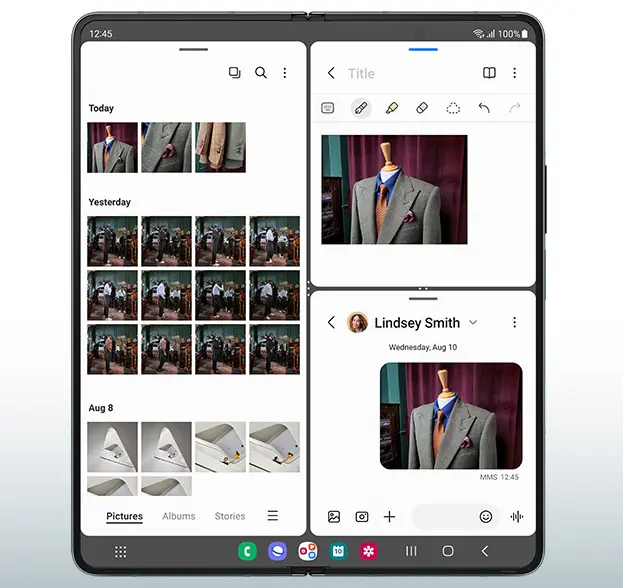Click the Aug 8 section header
The width and height of the screenshot is (623, 588).
tap(101, 408)
